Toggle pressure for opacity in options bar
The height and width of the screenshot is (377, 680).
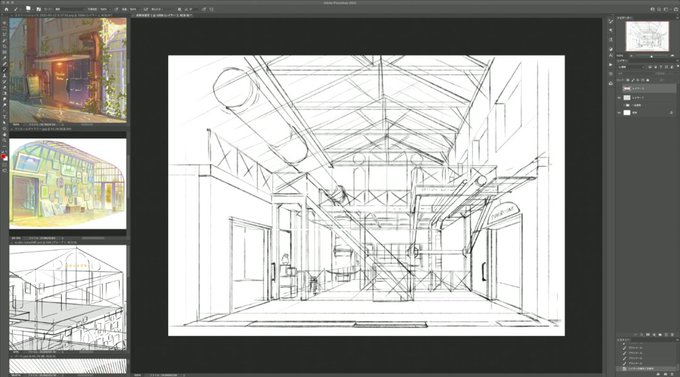(x=116, y=9)
